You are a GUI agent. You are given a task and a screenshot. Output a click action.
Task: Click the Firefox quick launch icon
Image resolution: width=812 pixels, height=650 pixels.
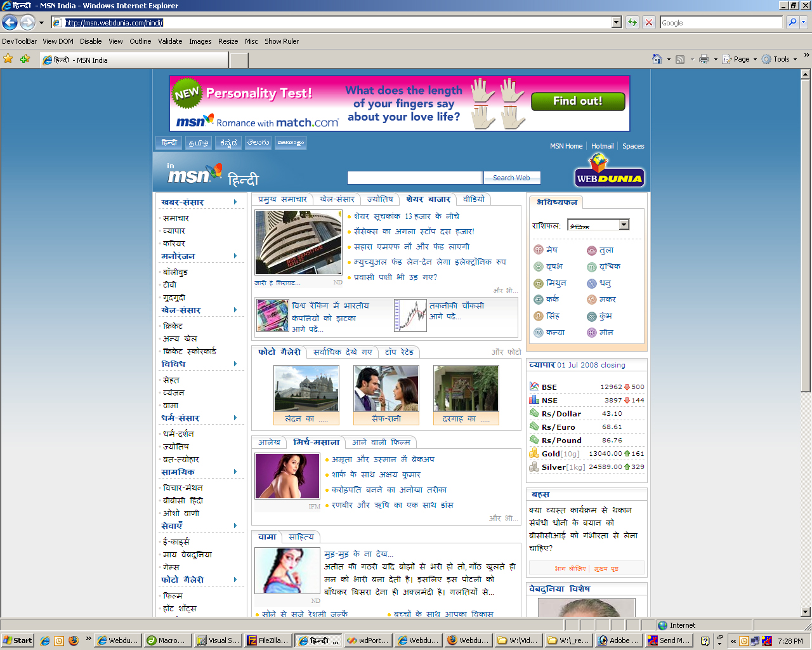74,640
